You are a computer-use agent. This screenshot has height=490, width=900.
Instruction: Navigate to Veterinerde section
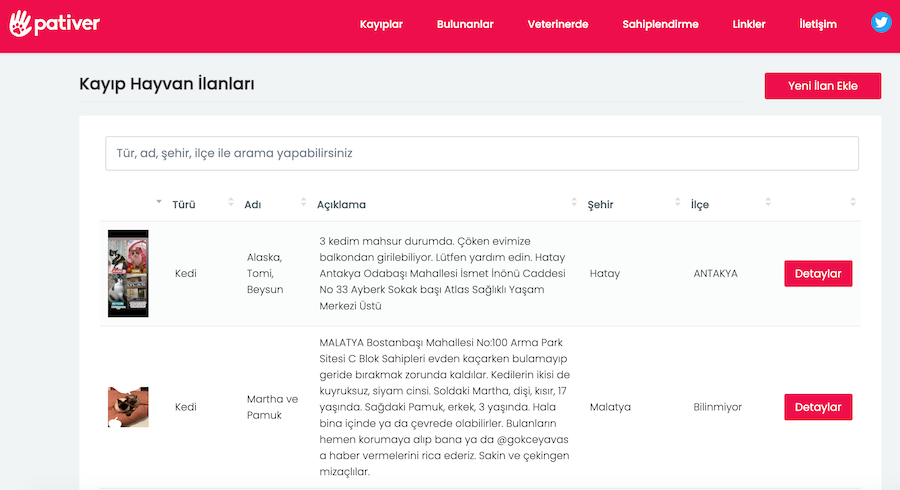pyautogui.click(x=558, y=24)
